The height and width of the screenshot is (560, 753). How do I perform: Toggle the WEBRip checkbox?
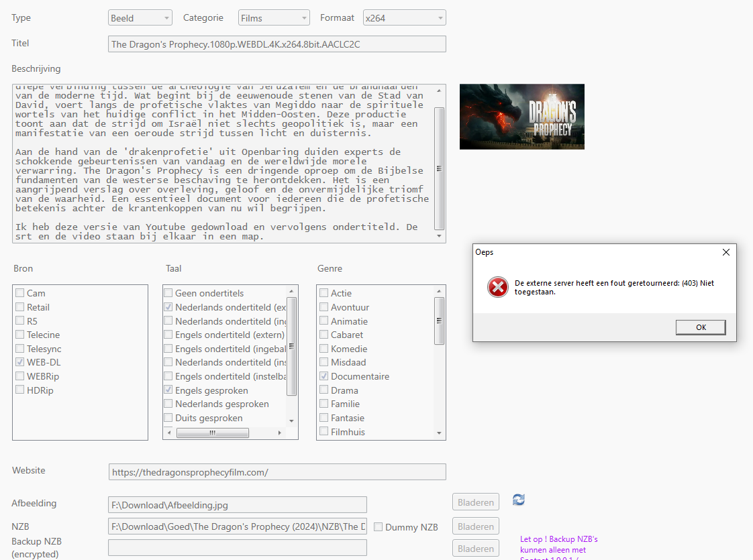point(19,376)
